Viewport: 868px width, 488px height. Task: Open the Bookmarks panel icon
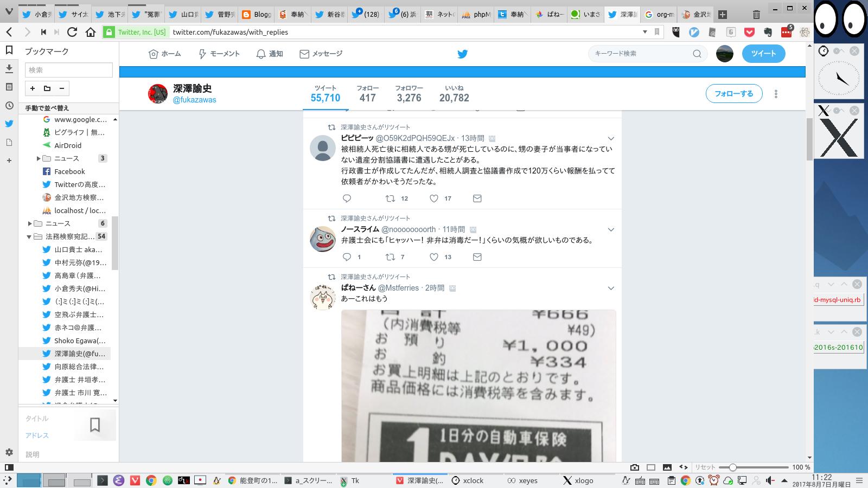[9, 50]
